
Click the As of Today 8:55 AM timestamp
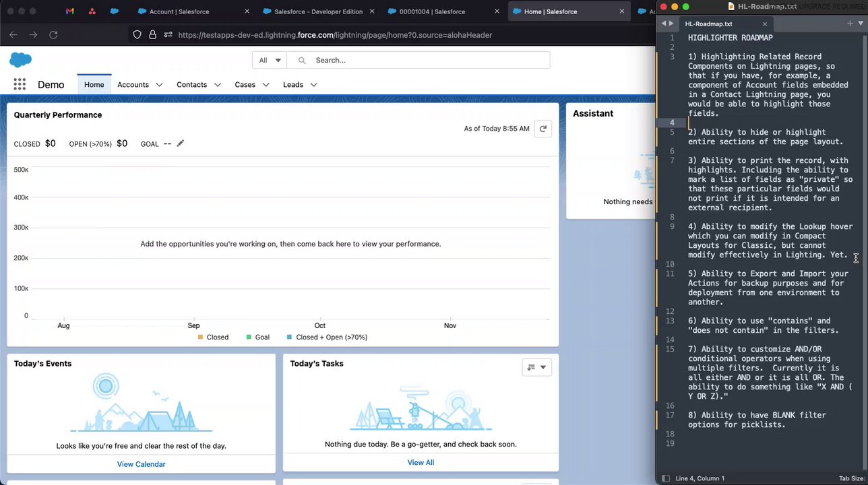tap(497, 129)
